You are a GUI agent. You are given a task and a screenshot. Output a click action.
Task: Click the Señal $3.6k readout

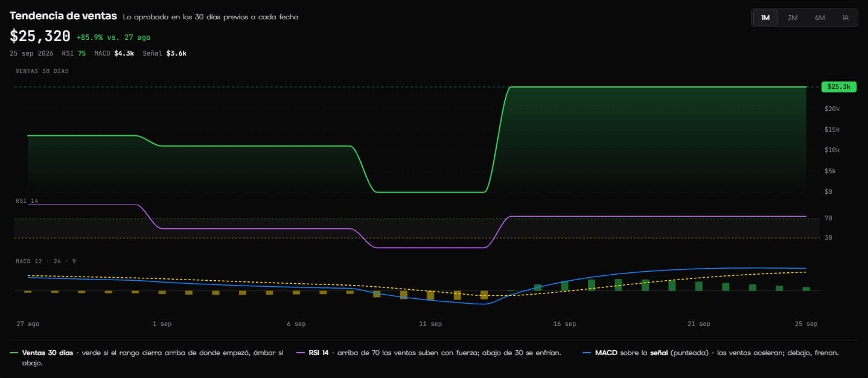click(x=165, y=53)
